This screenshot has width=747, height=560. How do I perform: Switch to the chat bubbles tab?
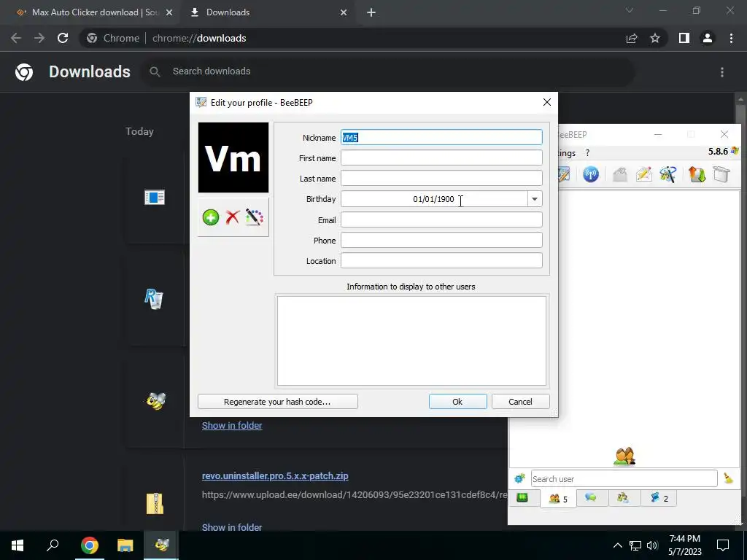591,498
